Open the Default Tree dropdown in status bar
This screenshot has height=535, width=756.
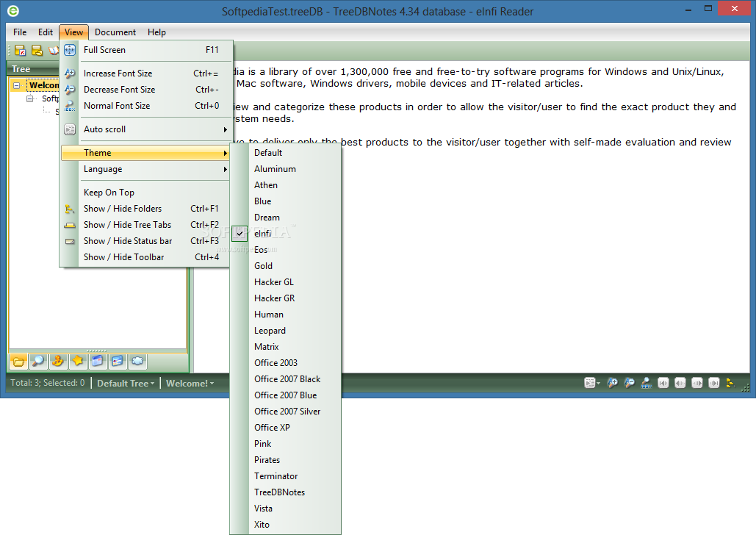[x=126, y=384]
